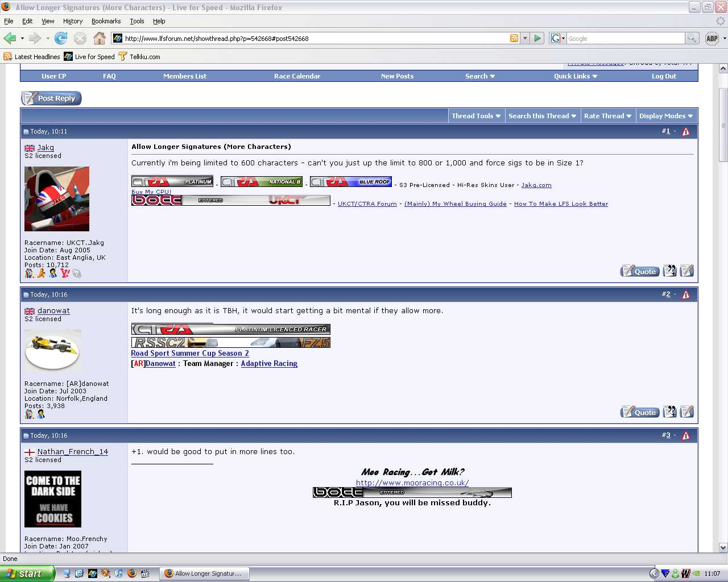The height and width of the screenshot is (582, 728).
Task: Click the Google search box
Action: point(626,39)
